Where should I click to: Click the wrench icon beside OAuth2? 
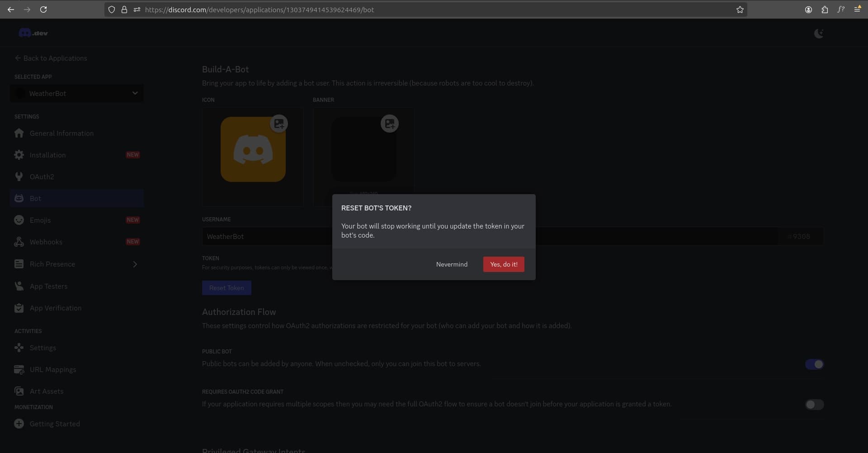coord(19,176)
